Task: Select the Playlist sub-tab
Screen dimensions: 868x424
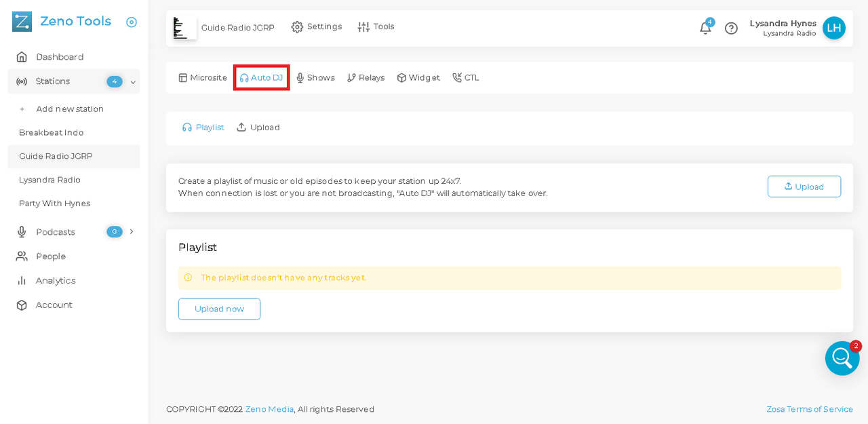Action: pos(203,128)
